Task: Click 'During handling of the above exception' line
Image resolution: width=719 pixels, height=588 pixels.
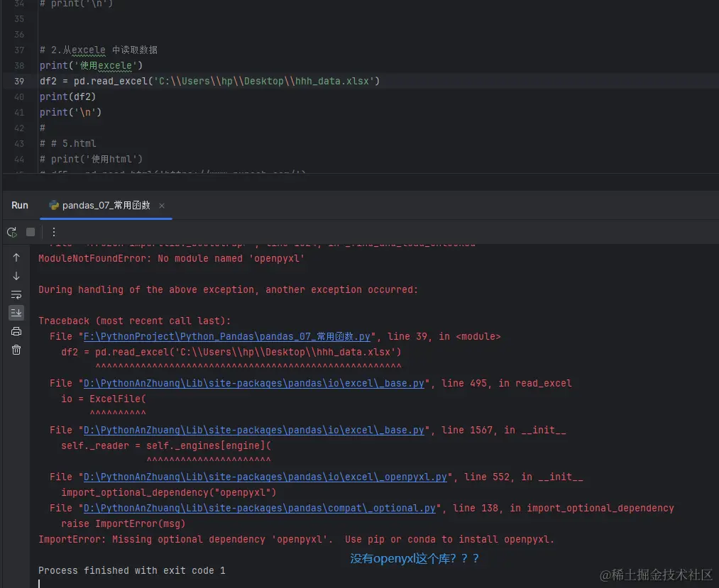Action: click(x=229, y=289)
